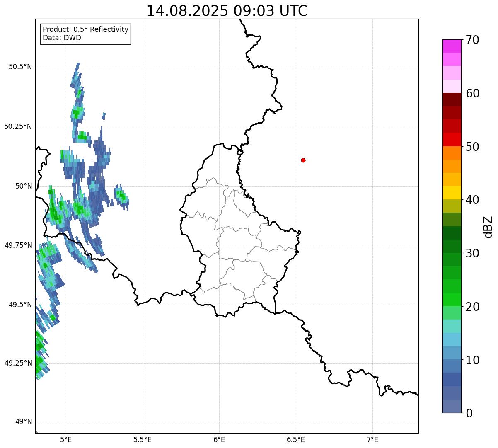
Task: Click the 50.25°N latitude label
Action: pos(18,126)
